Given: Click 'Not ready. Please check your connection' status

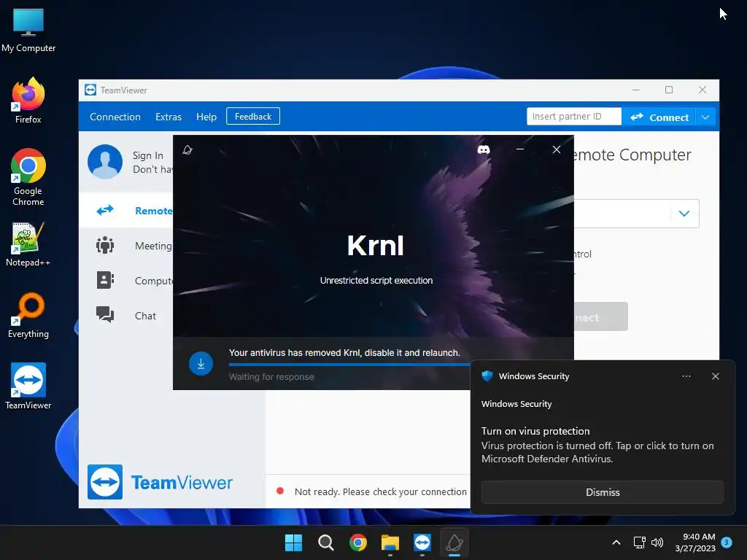Looking at the screenshot, I should [x=381, y=491].
